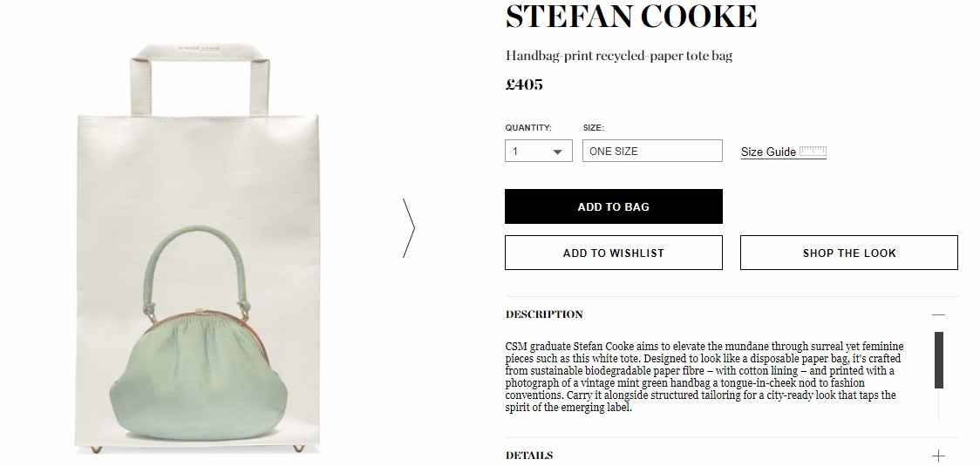Viewport: 980px width, 466px height.
Task: Open the Quantity dropdown
Action: pos(538,152)
